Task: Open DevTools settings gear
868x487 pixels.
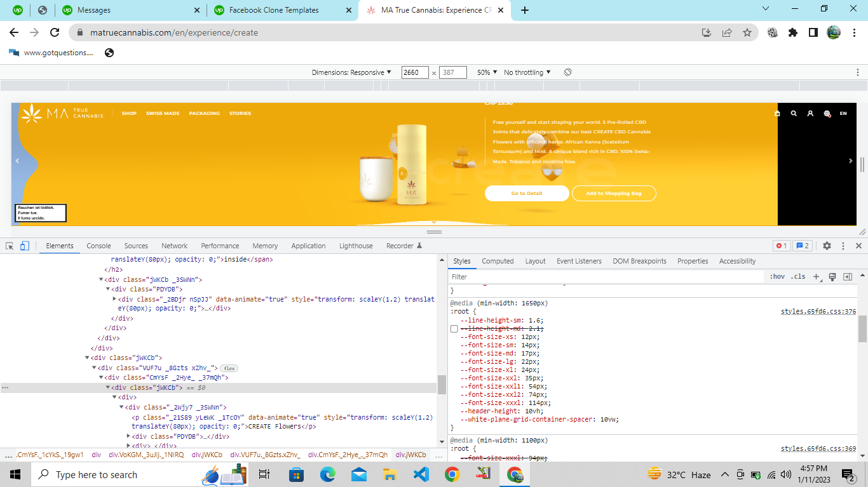Action: (827, 246)
